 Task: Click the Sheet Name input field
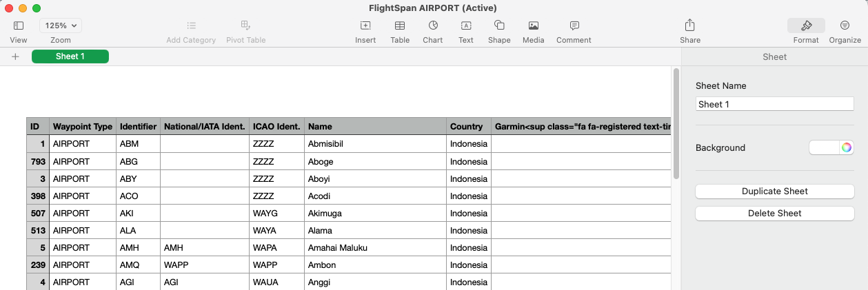(775, 104)
